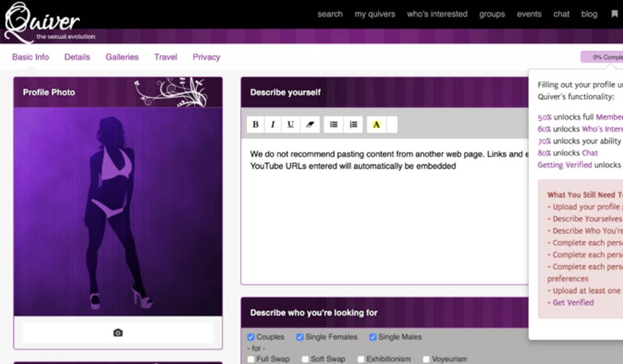Image resolution: width=623 pixels, height=364 pixels.
Task: Enable the Full Swap checkbox
Action: [x=251, y=359]
